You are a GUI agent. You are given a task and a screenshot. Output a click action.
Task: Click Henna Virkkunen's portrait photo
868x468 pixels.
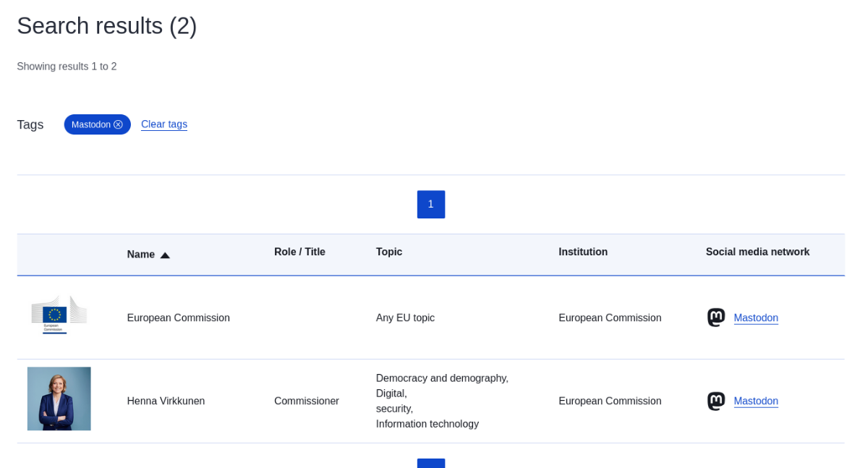pos(59,399)
